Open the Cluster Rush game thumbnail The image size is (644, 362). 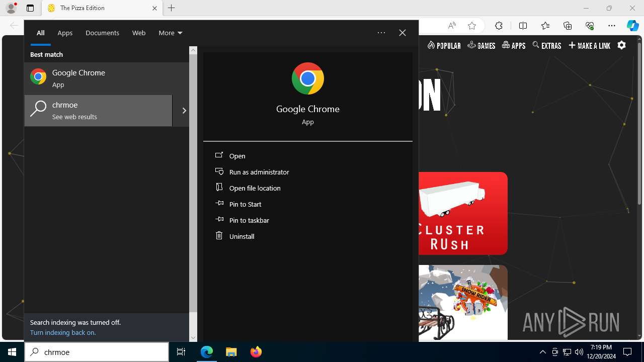click(463, 213)
